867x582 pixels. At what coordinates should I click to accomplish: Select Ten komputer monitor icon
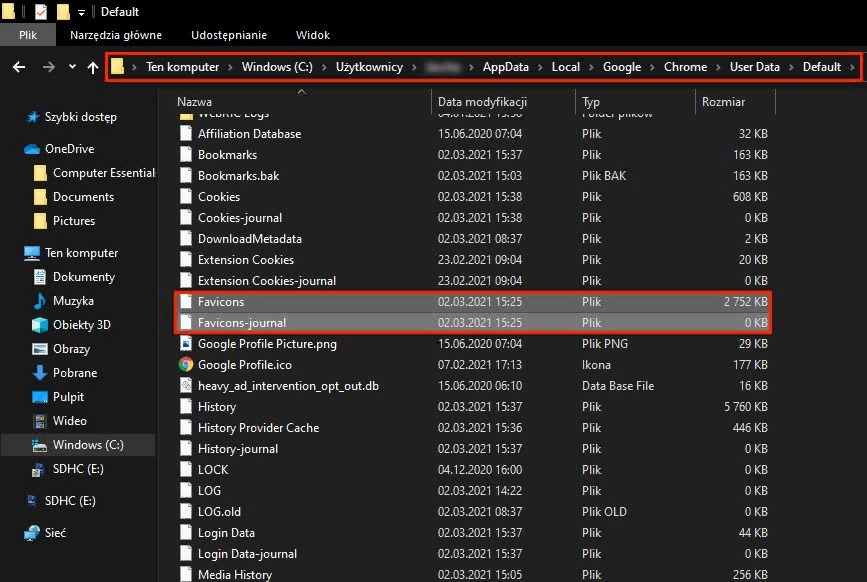click(32, 253)
